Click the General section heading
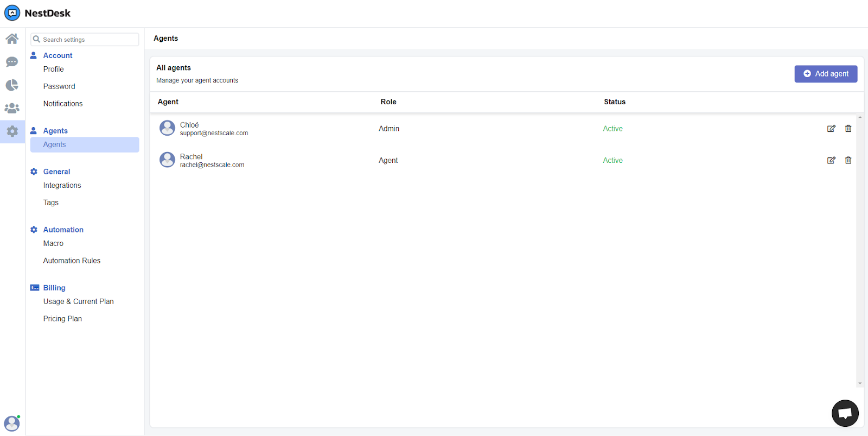 (x=56, y=172)
